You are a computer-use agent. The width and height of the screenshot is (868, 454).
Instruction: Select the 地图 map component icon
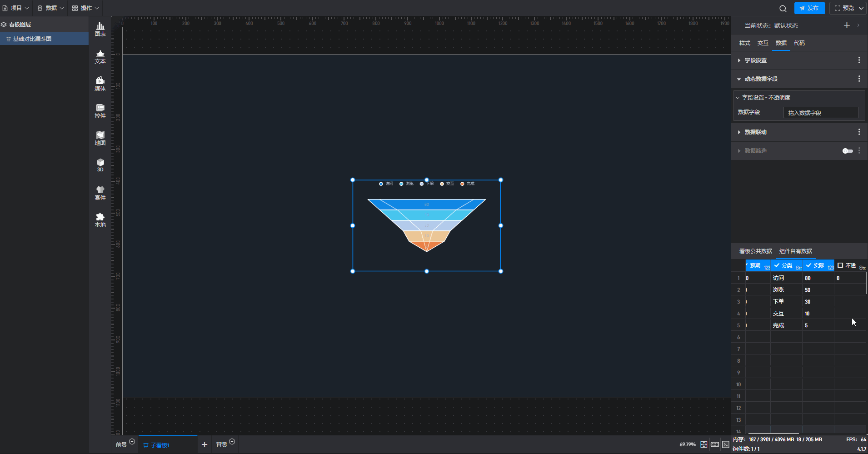point(100,138)
